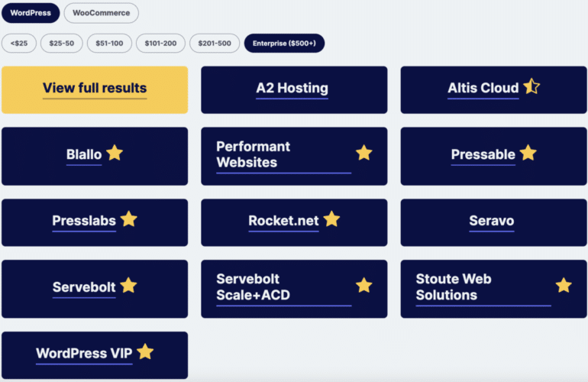588x382 pixels.
Task: Pick the $101-200 price filter
Action: pyautogui.click(x=160, y=44)
